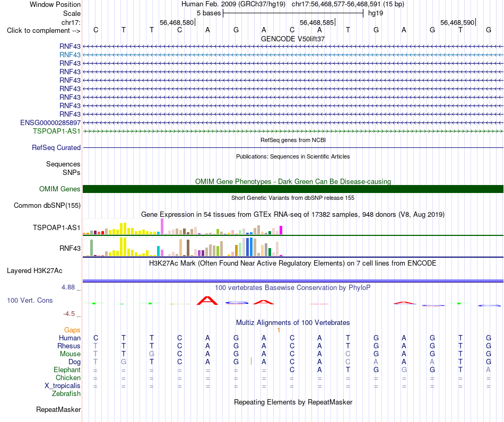Select the X_tropicalis alignment row label
504x422 pixels.
click(63, 386)
